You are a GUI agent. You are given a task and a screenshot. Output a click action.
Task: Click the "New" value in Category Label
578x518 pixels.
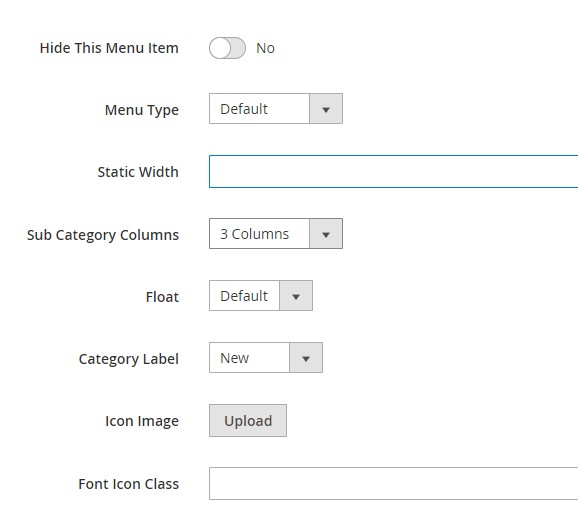point(234,358)
